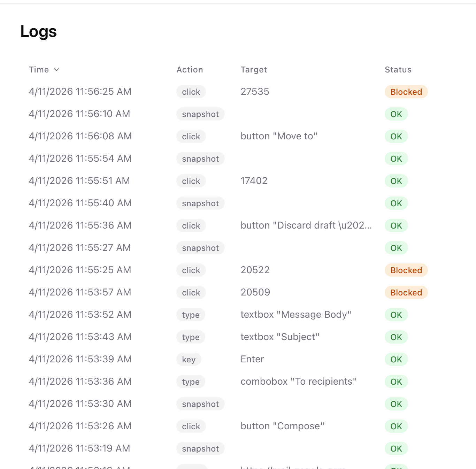Screen dimensions: 476x469
Task: Click the Logs page title
Action: [38, 31]
